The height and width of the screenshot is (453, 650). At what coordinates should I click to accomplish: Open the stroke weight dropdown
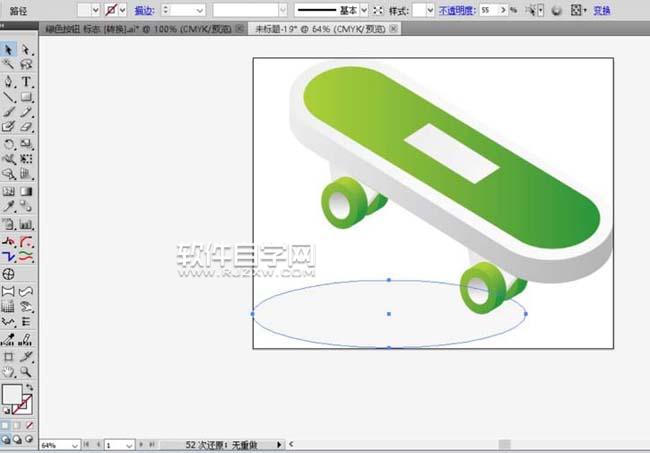point(200,10)
